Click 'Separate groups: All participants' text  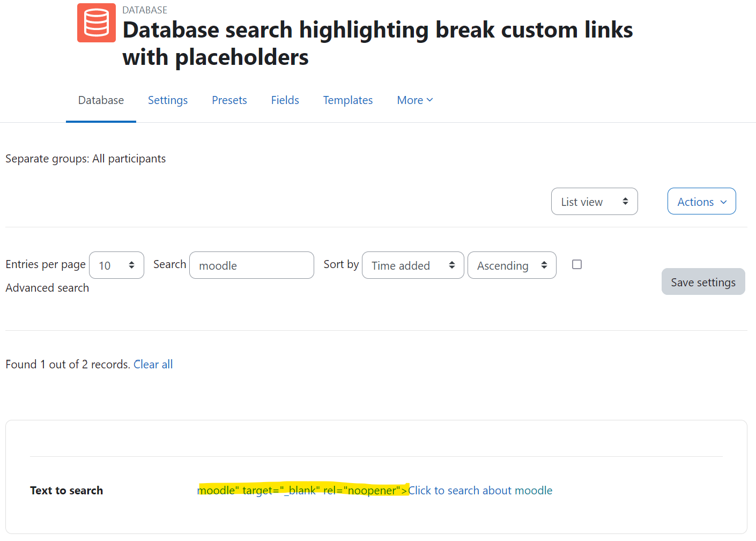tap(86, 159)
